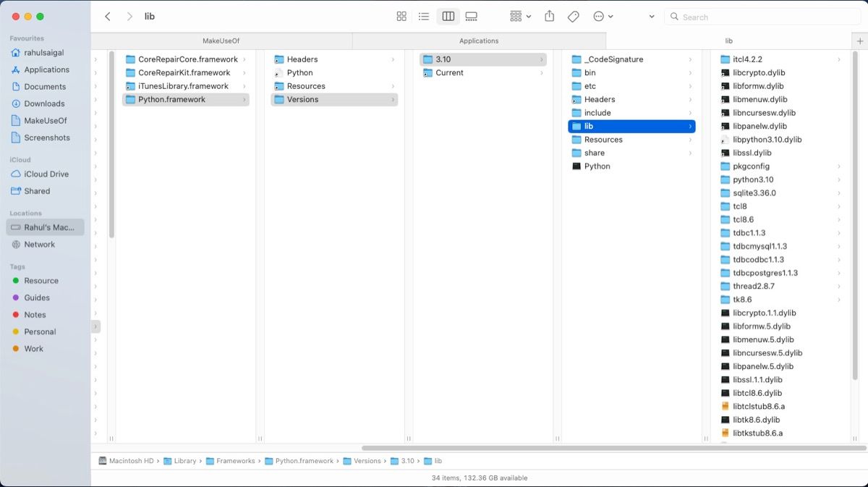The image size is (868, 487).
Task: Expand the highlighted lib folder chevron
Action: pos(690,126)
